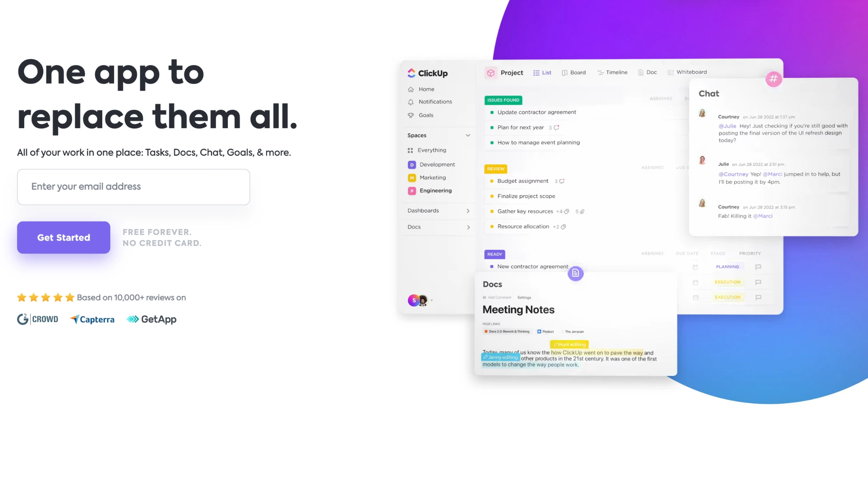Click the Everything navigation item

pyautogui.click(x=432, y=150)
